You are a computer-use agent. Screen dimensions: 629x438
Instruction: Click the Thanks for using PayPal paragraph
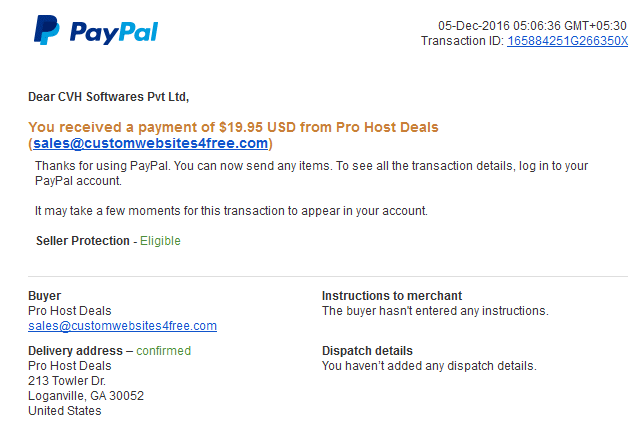tap(311, 173)
